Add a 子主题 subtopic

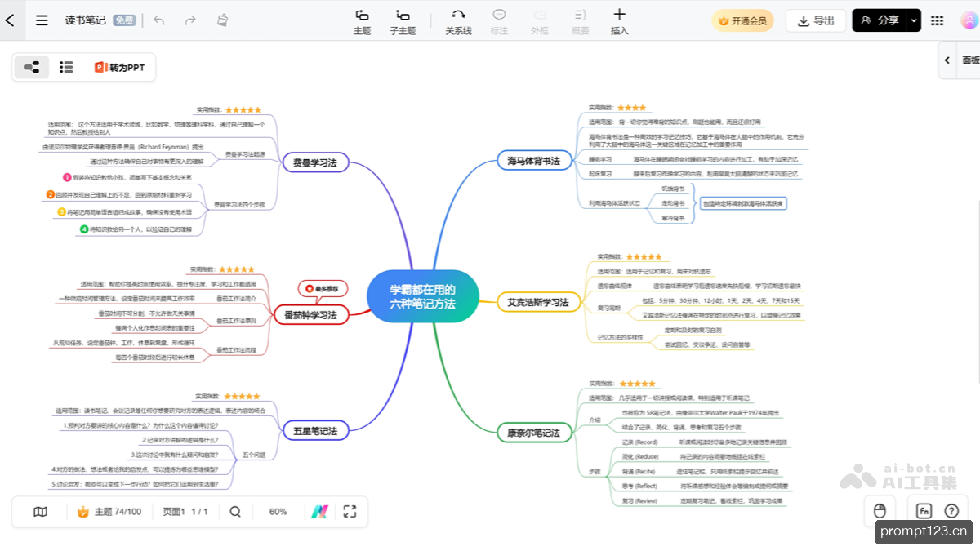(x=403, y=22)
